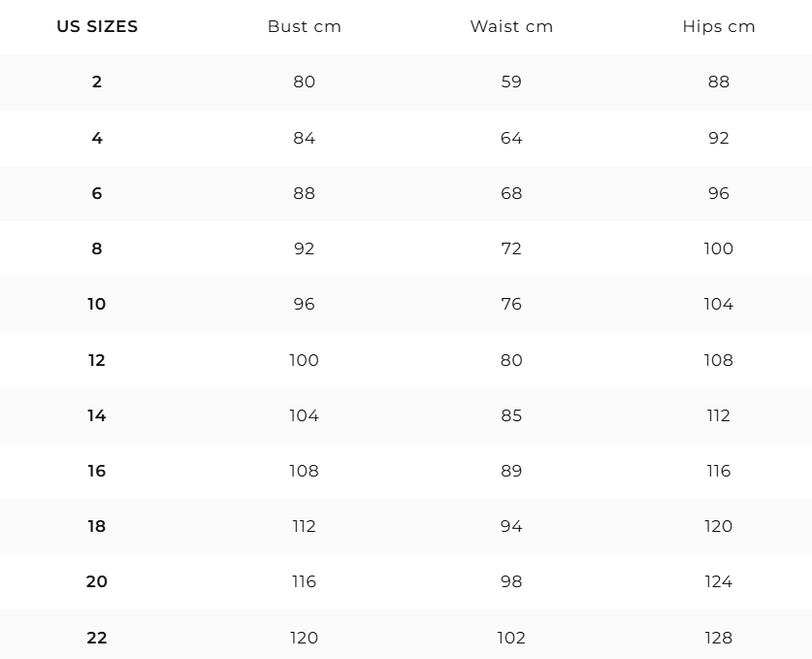
Task: Click US size 22 row label
Action: 97,638
